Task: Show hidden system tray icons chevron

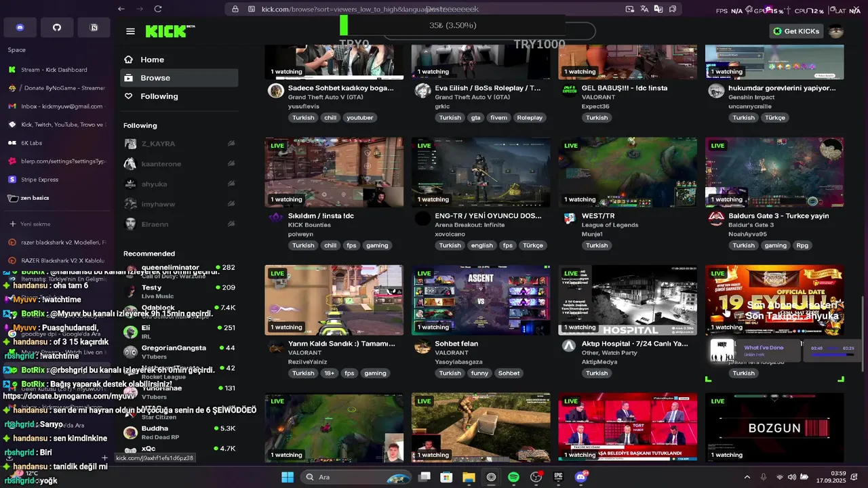Action: (747, 477)
